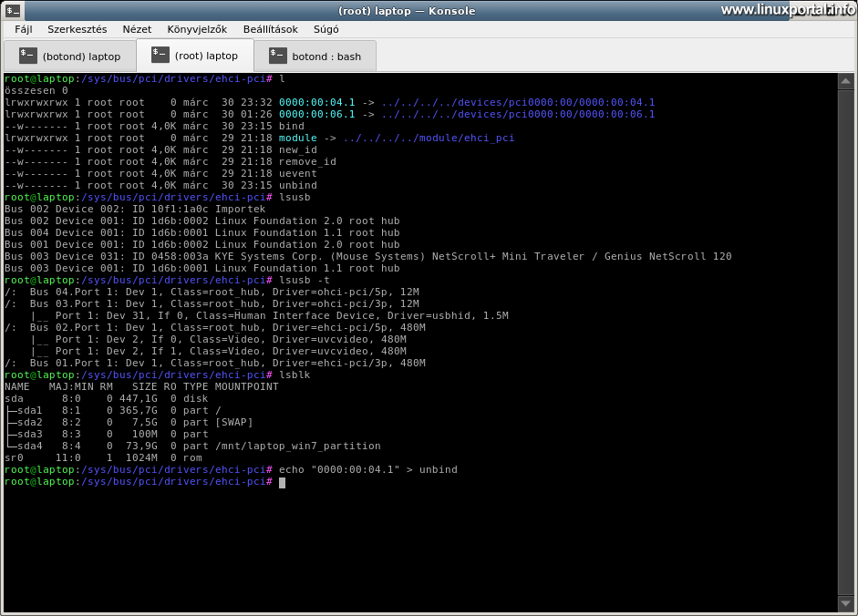This screenshot has width=858, height=616.
Task: Open the Nézet menu
Action: click(137, 29)
